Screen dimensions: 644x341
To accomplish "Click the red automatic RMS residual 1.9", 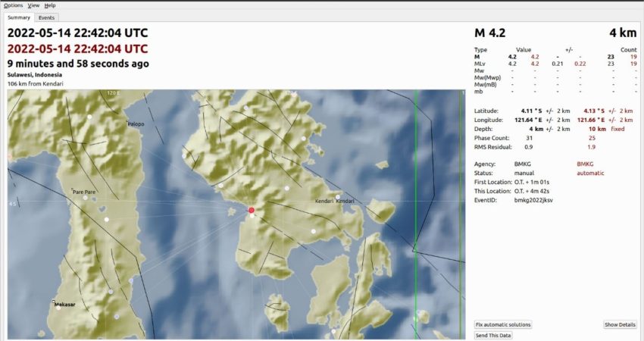I will 592,147.
